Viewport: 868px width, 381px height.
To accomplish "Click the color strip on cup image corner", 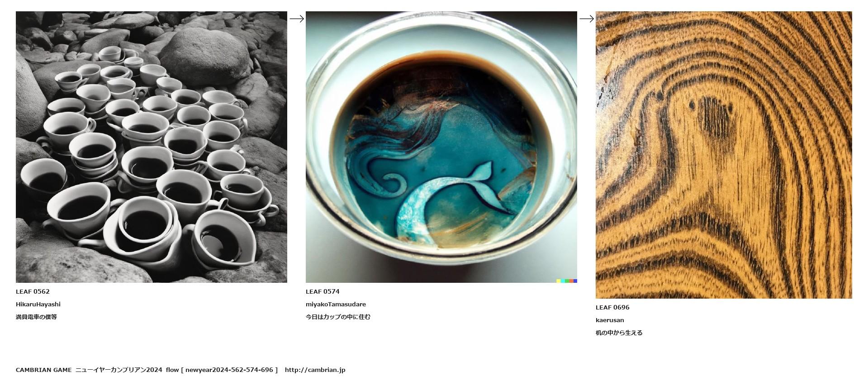I will tap(567, 281).
